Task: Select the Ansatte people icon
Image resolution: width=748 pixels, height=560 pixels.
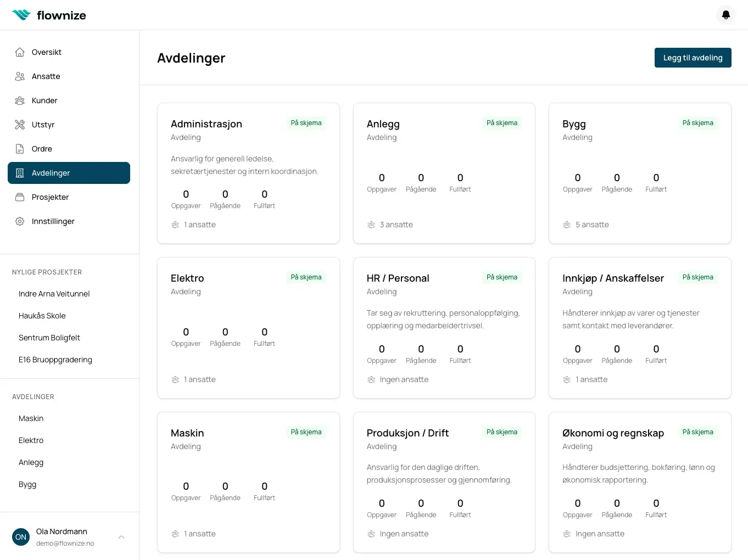Action: [20, 76]
